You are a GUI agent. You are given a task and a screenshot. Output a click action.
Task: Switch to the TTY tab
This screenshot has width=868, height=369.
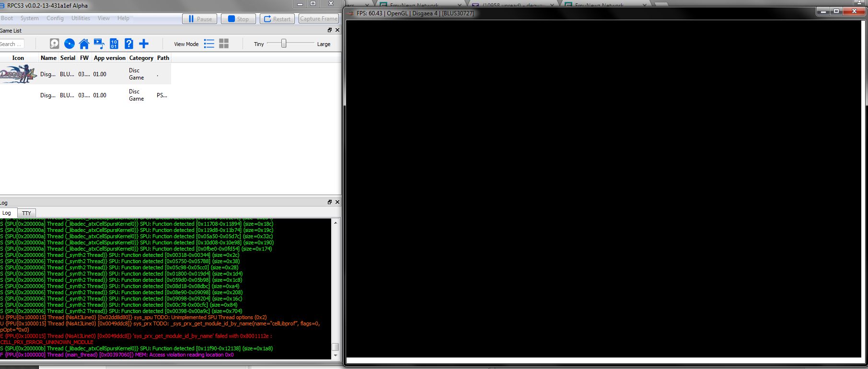pyautogui.click(x=26, y=213)
